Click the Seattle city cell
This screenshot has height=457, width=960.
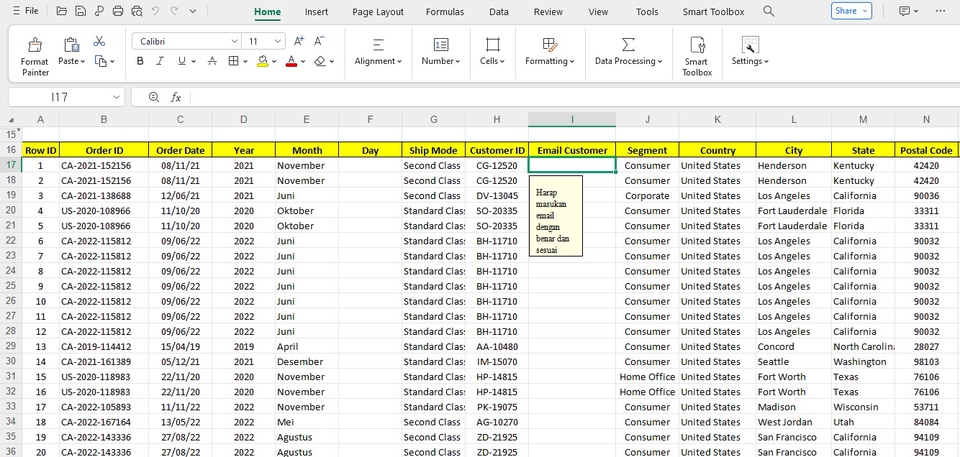click(x=793, y=362)
